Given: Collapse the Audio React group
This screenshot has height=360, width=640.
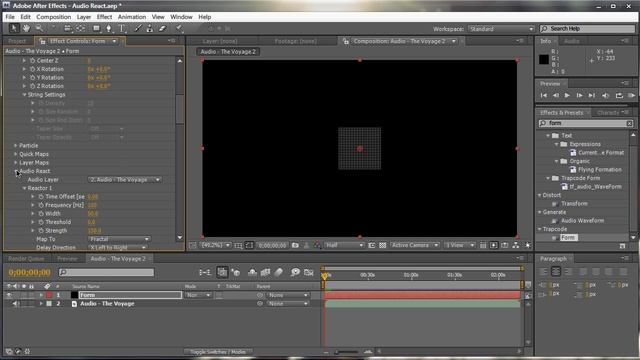Looking at the screenshot, I should tap(16, 171).
